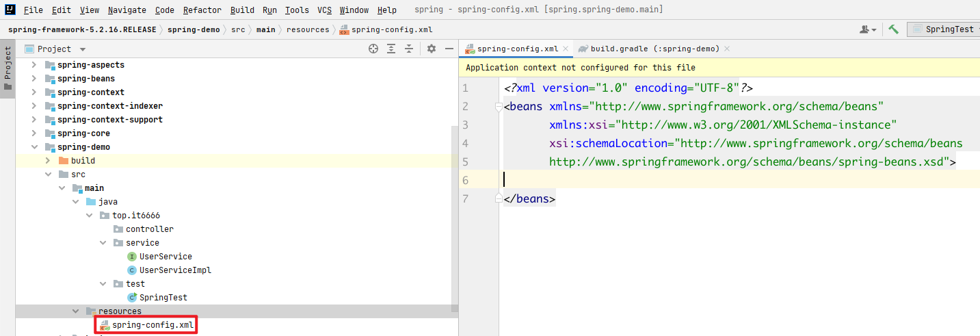The height and width of the screenshot is (336, 980).
Task: Expand the spring-core module
Action: tap(35, 133)
